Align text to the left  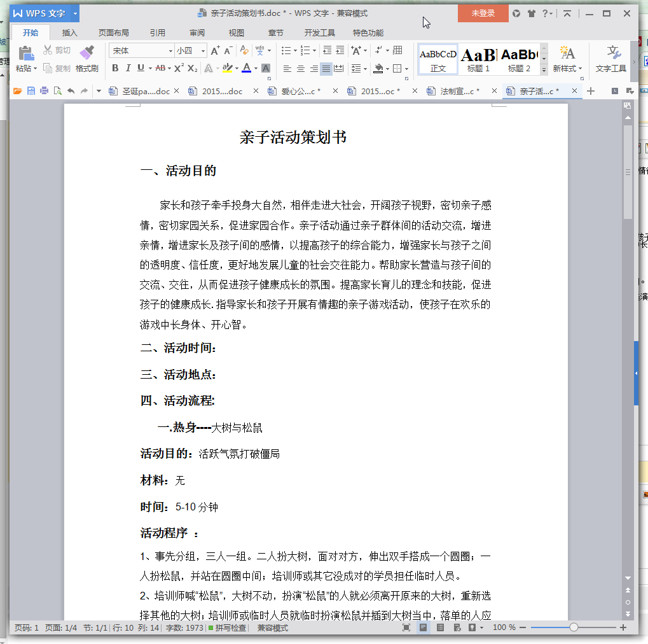click(287, 68)
